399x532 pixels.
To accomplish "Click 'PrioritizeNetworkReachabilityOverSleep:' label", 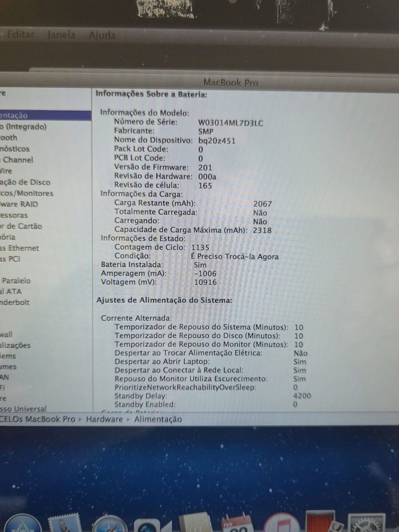I will 185,388.
